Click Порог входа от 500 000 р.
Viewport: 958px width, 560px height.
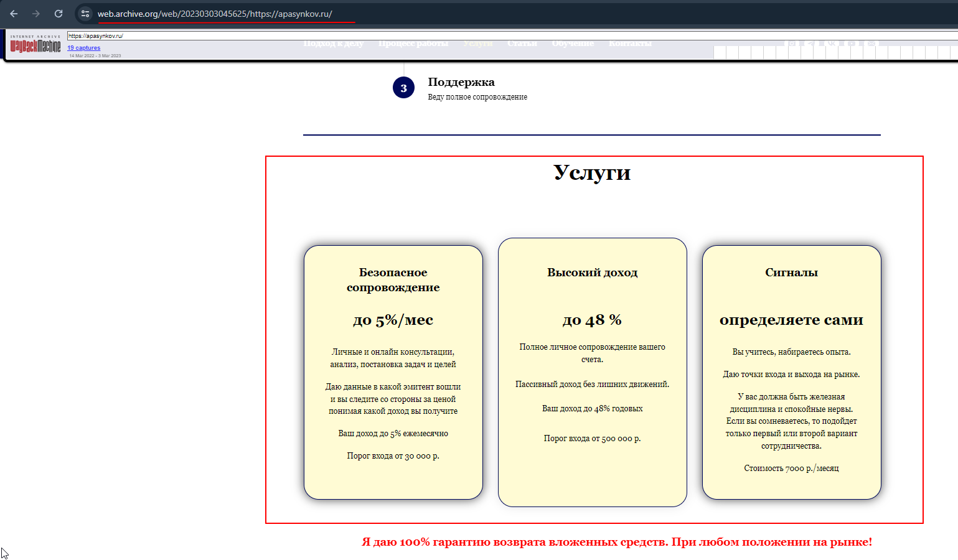(x=593, y=439)
